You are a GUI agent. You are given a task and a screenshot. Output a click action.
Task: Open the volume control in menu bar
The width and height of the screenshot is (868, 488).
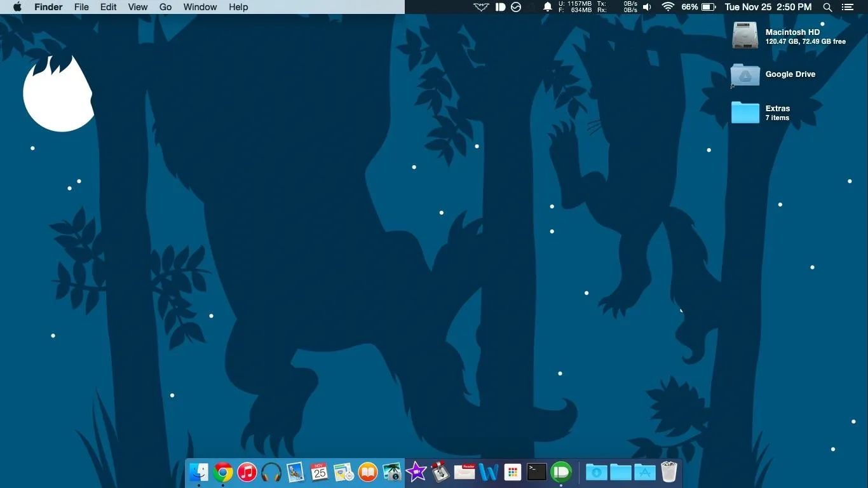click(647, 7)
